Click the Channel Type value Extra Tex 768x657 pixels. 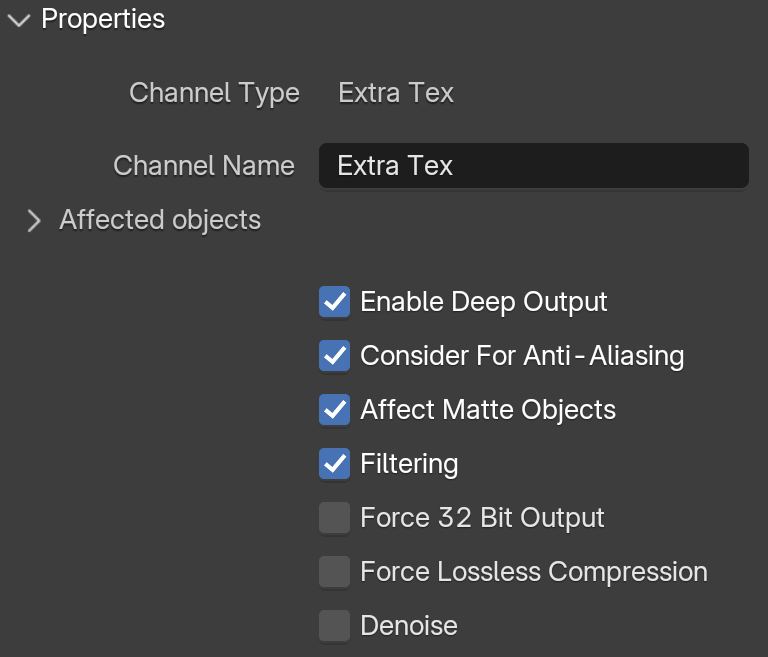click(396, 93)
